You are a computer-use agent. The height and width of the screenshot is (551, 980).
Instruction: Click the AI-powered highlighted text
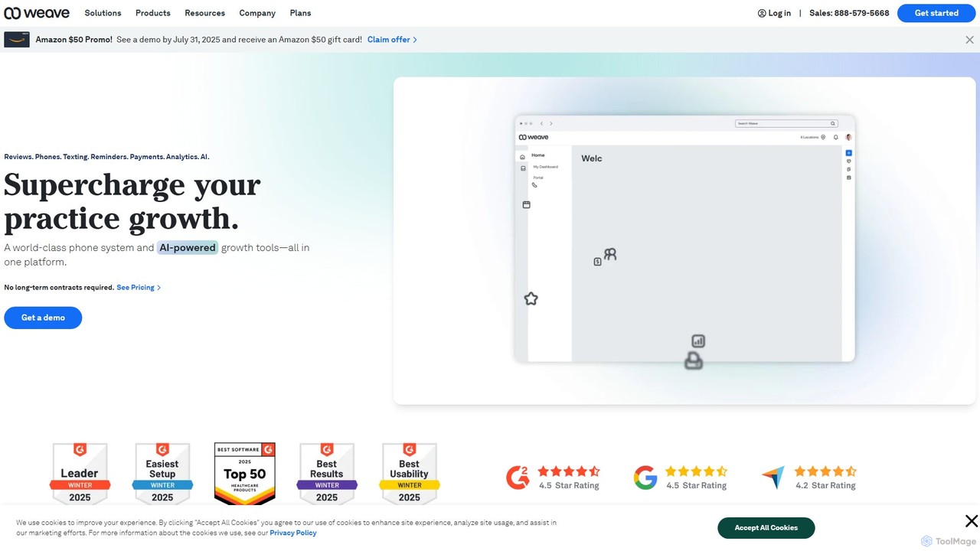(188, 248)
